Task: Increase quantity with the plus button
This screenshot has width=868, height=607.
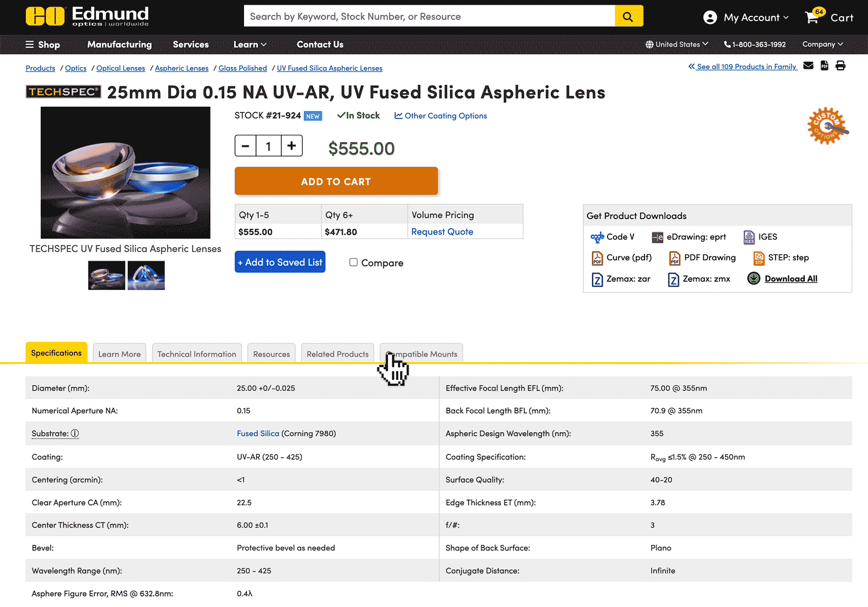Action: (x=291, y=146)
